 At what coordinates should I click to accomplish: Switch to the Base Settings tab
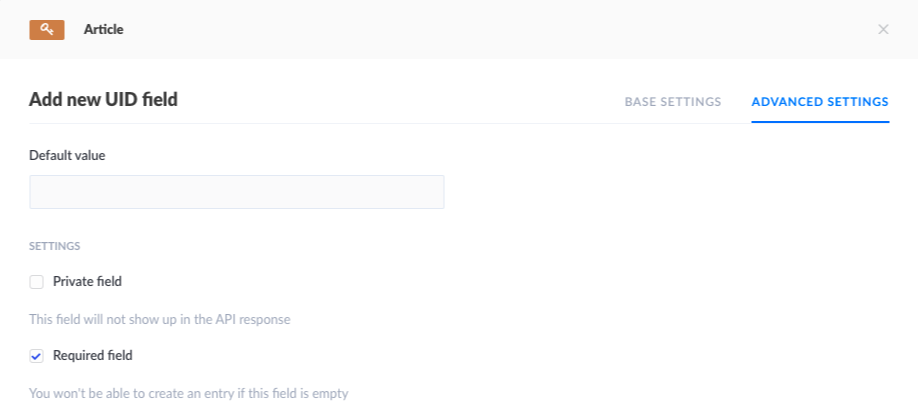672,102
